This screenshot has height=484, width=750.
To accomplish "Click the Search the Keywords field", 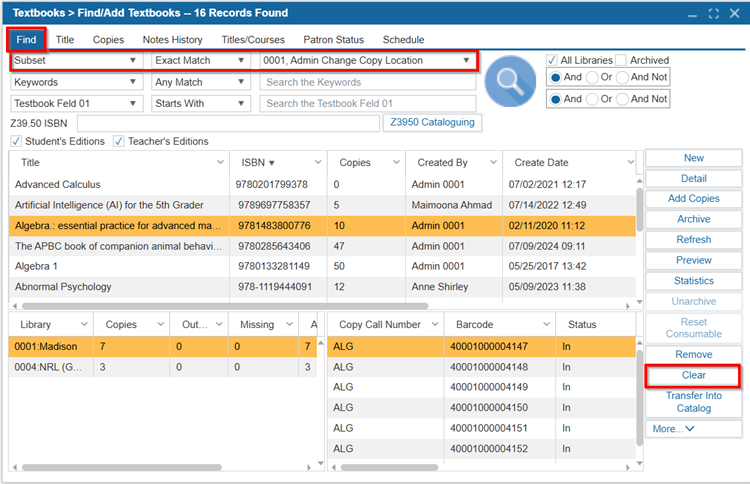I will tap(368, 82).
